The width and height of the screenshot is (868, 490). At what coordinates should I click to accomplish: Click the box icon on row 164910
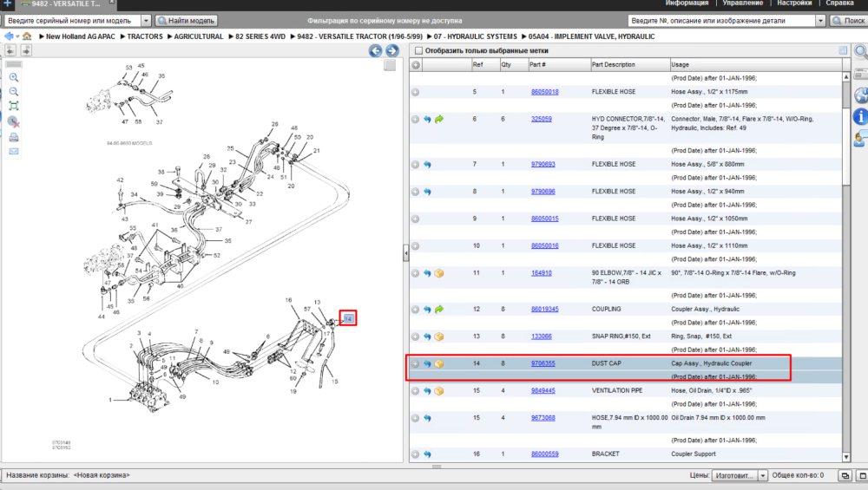tap(439, 273)
